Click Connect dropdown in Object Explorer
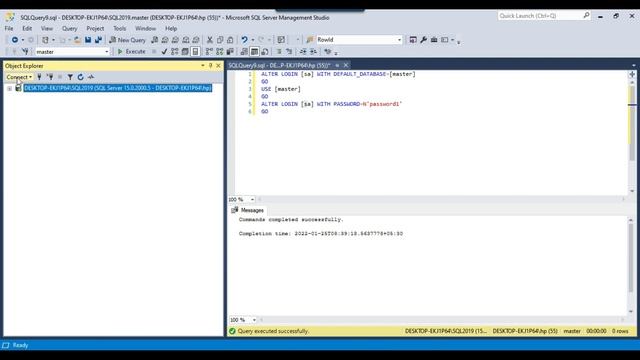This screenshot has height=360, width=640. [x=19, y=77]
